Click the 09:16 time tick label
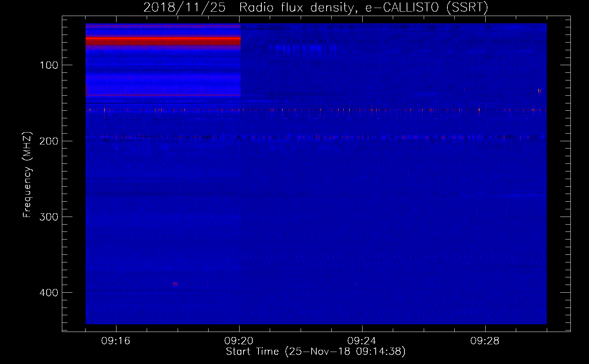The width and height of the screenshot is (589, 364). tap(116, 341)
